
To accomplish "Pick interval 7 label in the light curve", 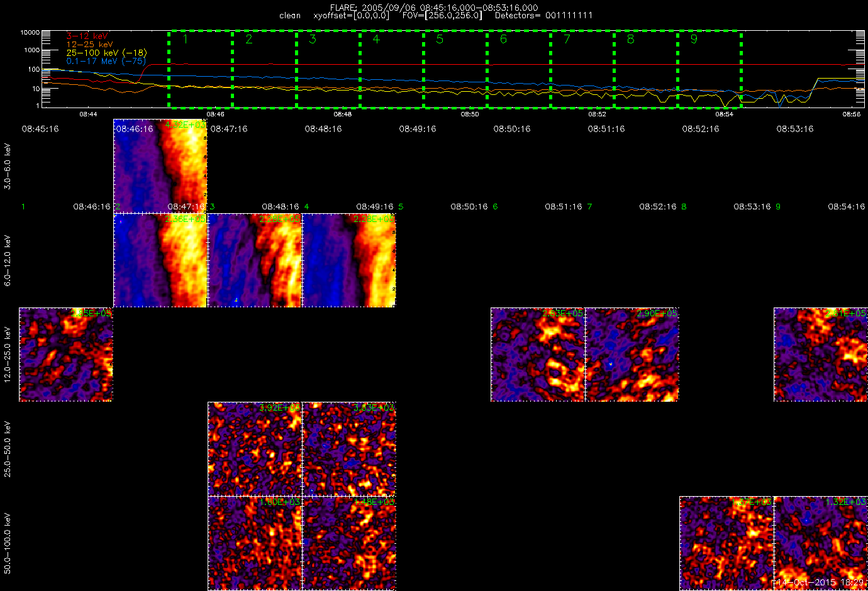I will [x=567, y=39].
